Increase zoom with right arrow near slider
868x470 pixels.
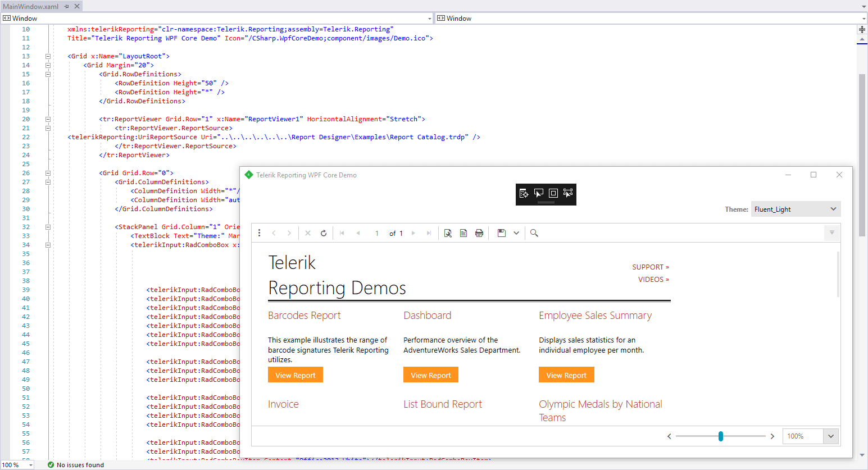click(772, 436)
